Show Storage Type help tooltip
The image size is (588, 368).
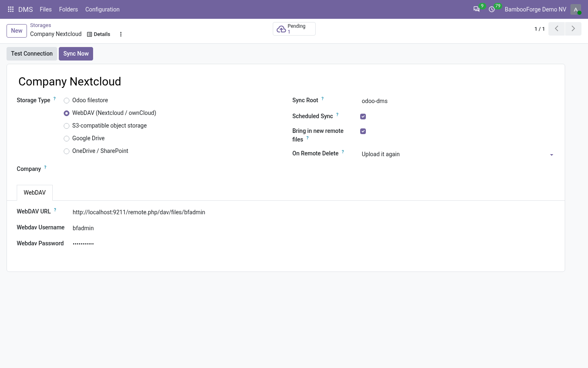pos(55,99)
